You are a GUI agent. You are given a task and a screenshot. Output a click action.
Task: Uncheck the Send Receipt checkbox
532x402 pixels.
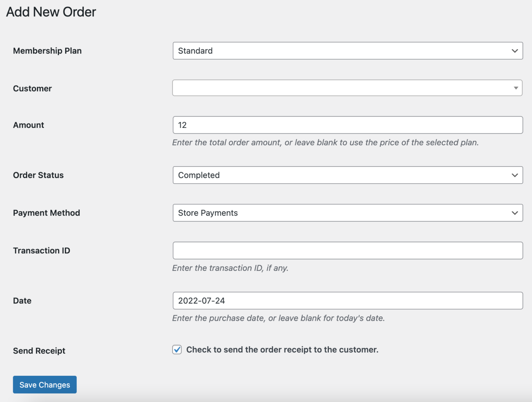[x=177, y=350]
